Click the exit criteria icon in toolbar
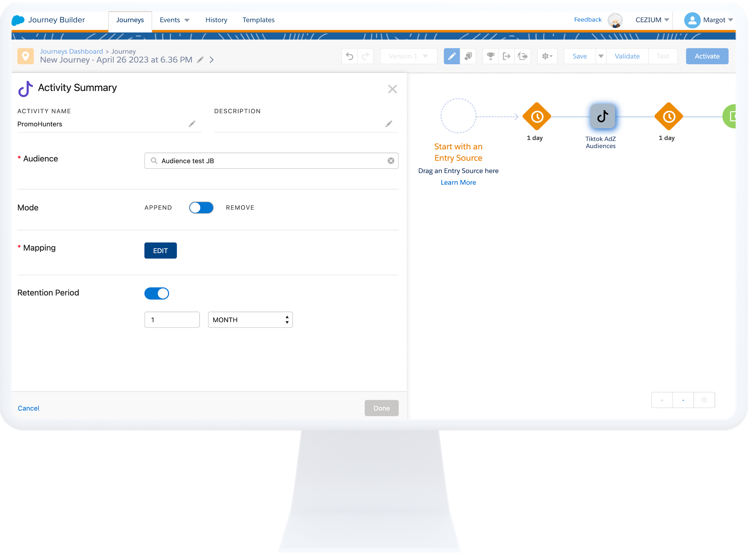This screenshot has height=553, width=756. tap(506, 56)
